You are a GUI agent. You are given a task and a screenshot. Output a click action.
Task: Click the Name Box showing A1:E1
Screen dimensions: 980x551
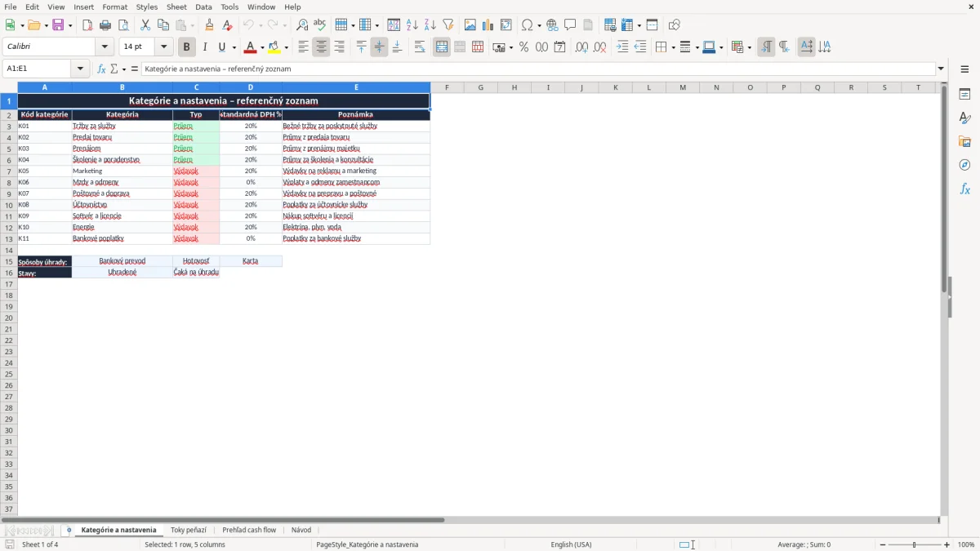(38, 69)
